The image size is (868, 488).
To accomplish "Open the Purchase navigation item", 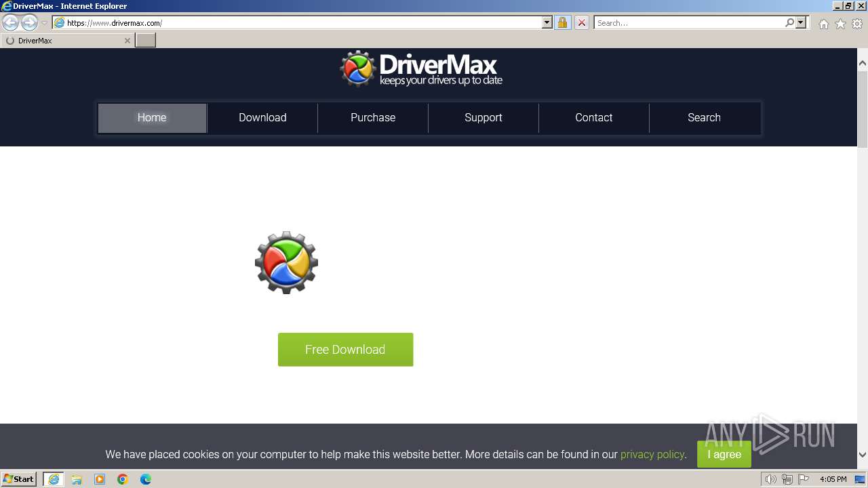I will click(373, 118).
